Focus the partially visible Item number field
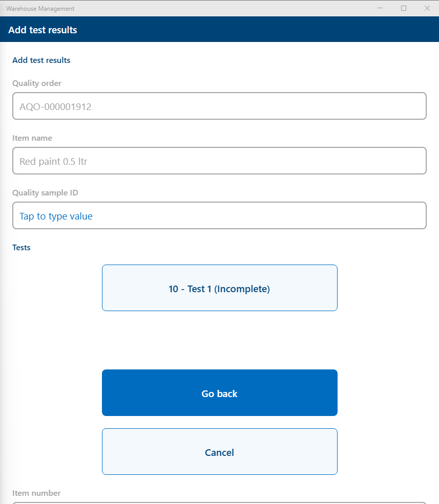 click(219, 502)
